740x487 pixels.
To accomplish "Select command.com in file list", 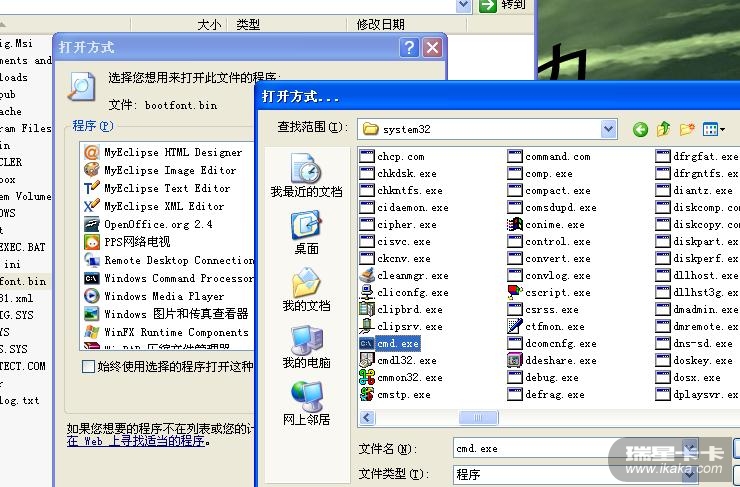I will tap(549, 156).
